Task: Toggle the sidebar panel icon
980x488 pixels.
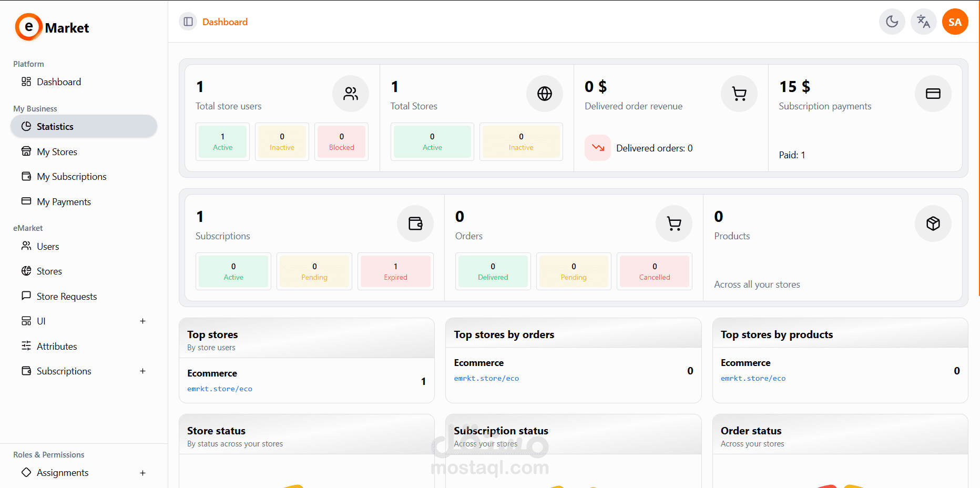Action: 188,22
